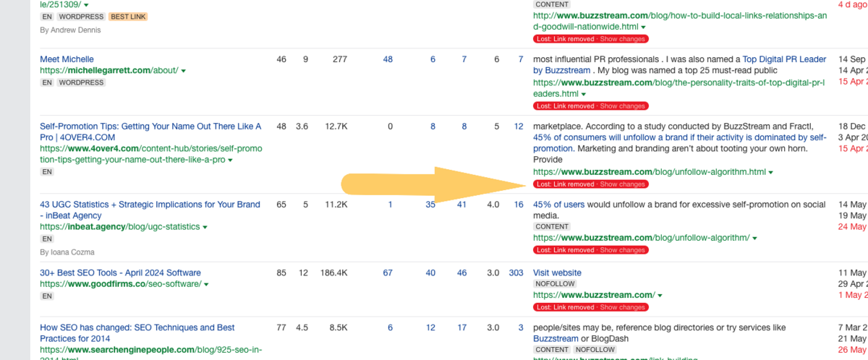Open anchor Top Digital PR Leader by Buzzstream
Screen dimensions: 868x360
[679, 65]
